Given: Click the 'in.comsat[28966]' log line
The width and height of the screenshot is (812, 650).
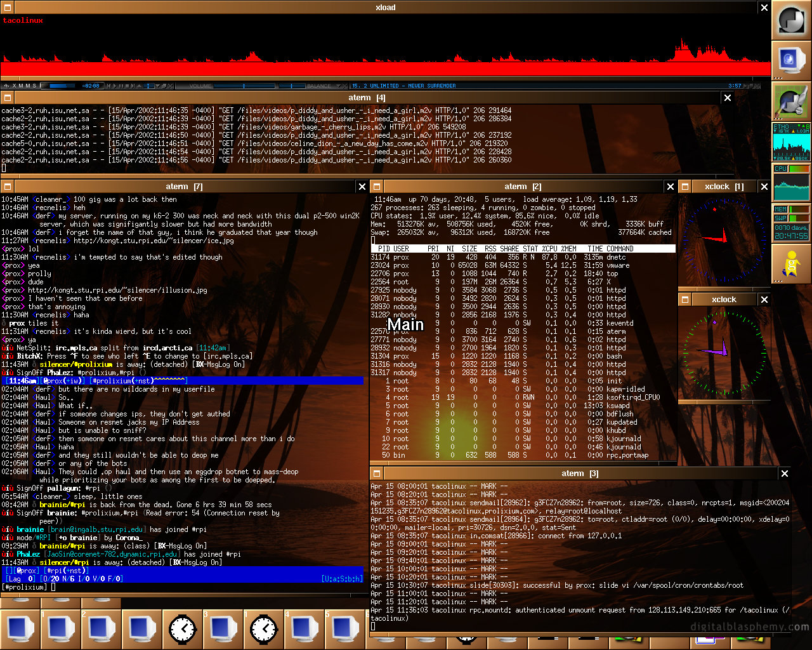Looking at the screenshot, I should (x=496, y=536).
